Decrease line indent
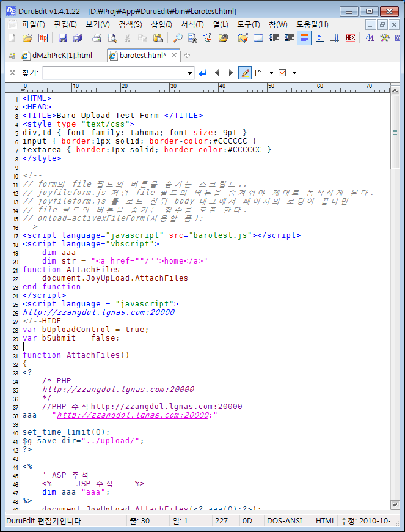This screenshot has width=405, height=532. point(289,38)
